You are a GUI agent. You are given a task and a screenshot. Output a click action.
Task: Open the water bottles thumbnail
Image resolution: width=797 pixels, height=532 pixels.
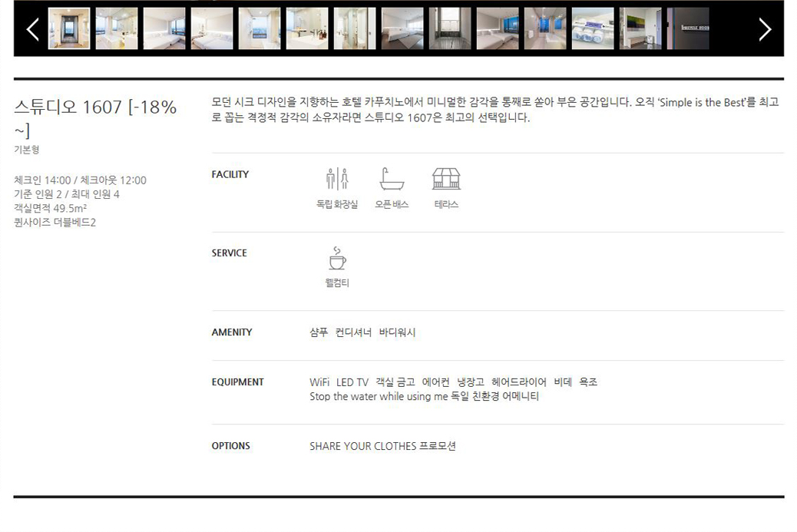tap(593, 28)
